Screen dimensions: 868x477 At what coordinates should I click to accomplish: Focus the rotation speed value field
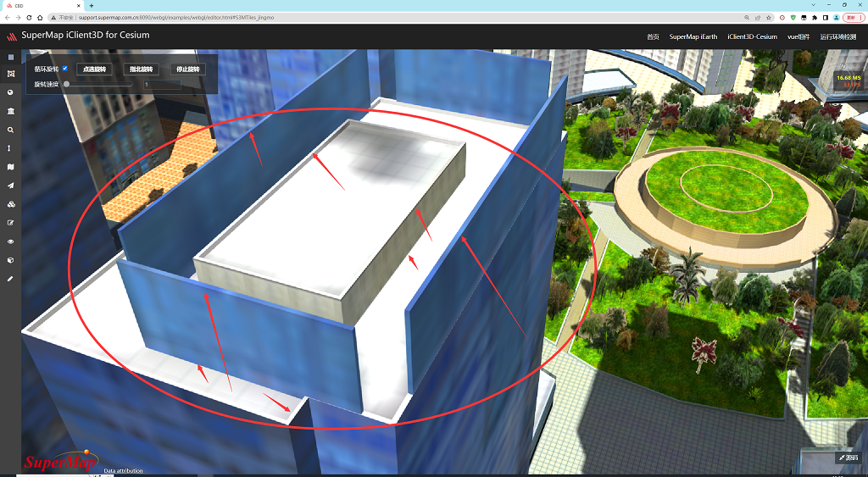[162, 84]
